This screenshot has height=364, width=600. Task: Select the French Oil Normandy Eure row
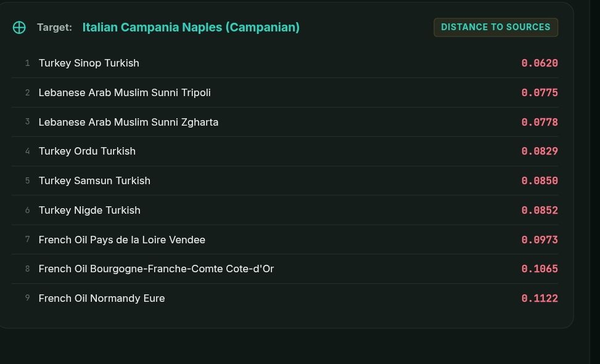[x=285, y=298]
